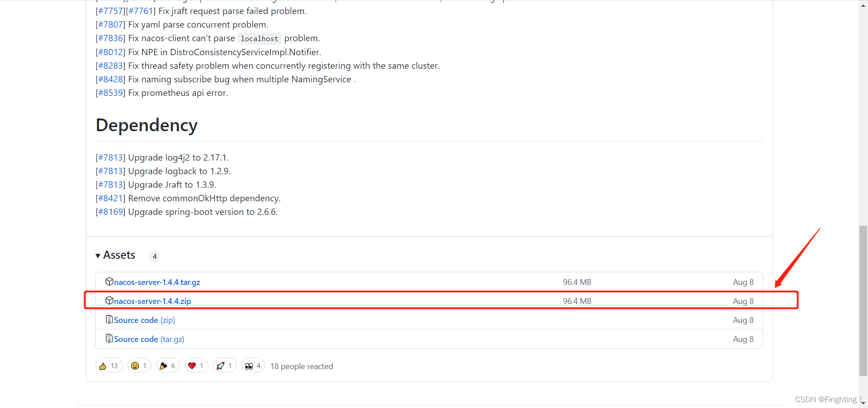Click the file icon beside Source code (zip)

[x=109, y=319]
